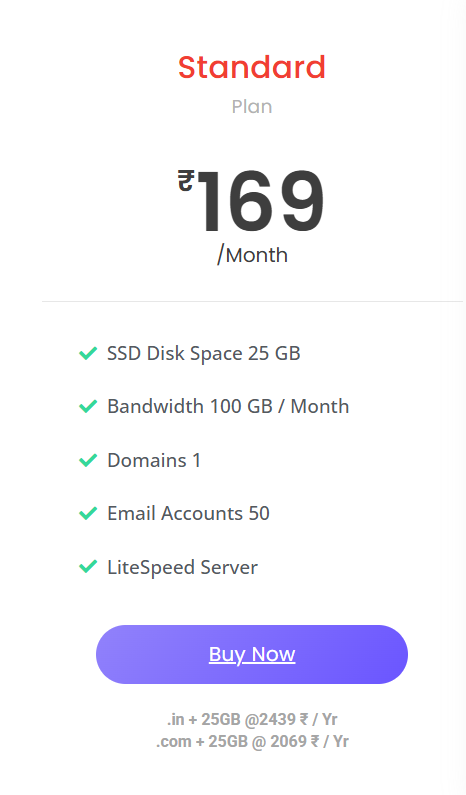Viewport: 466px width, 795px height.
Task: Click the green check by Domains 1
Action: point(88,460)
